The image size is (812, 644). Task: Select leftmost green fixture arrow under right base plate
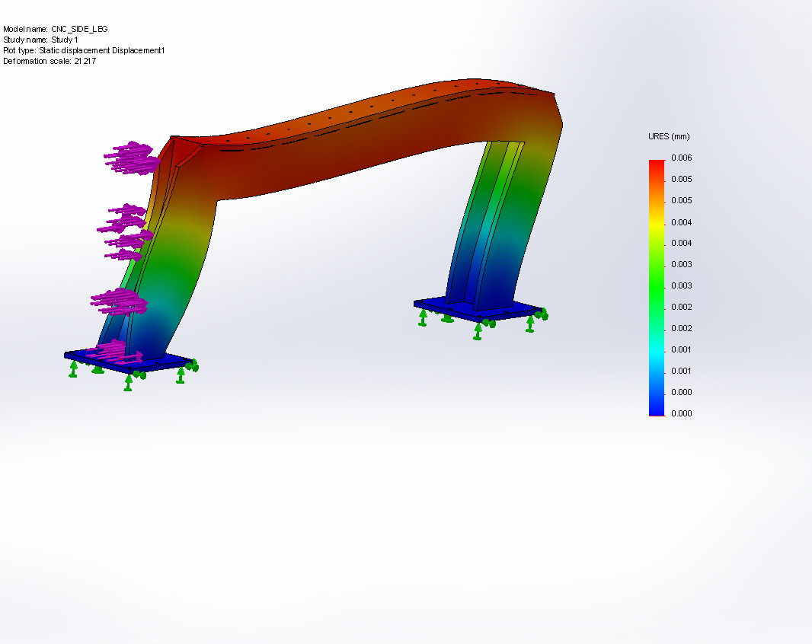point(423,316)
